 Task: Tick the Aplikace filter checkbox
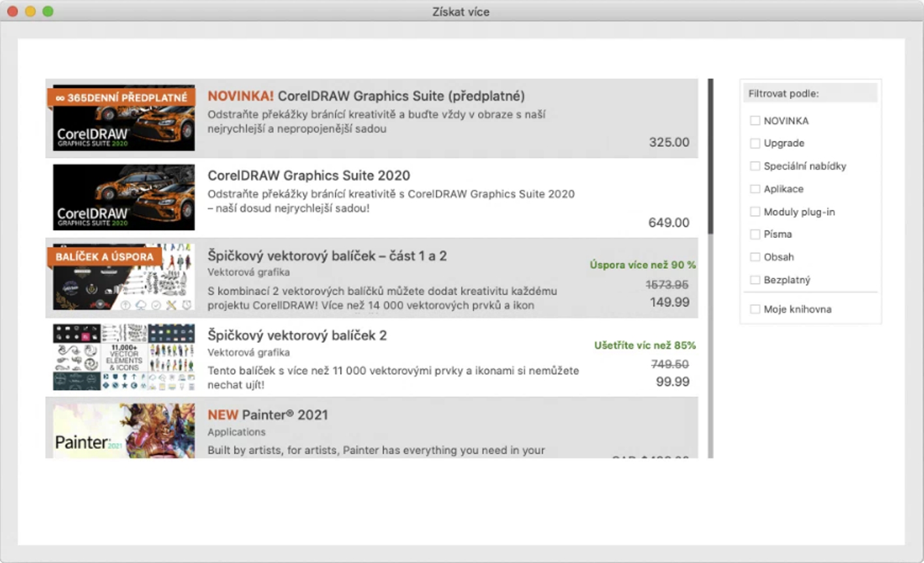coord(755,189)
